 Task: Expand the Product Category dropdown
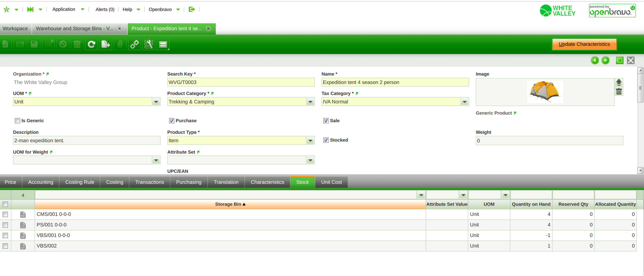tap(310, 102)
